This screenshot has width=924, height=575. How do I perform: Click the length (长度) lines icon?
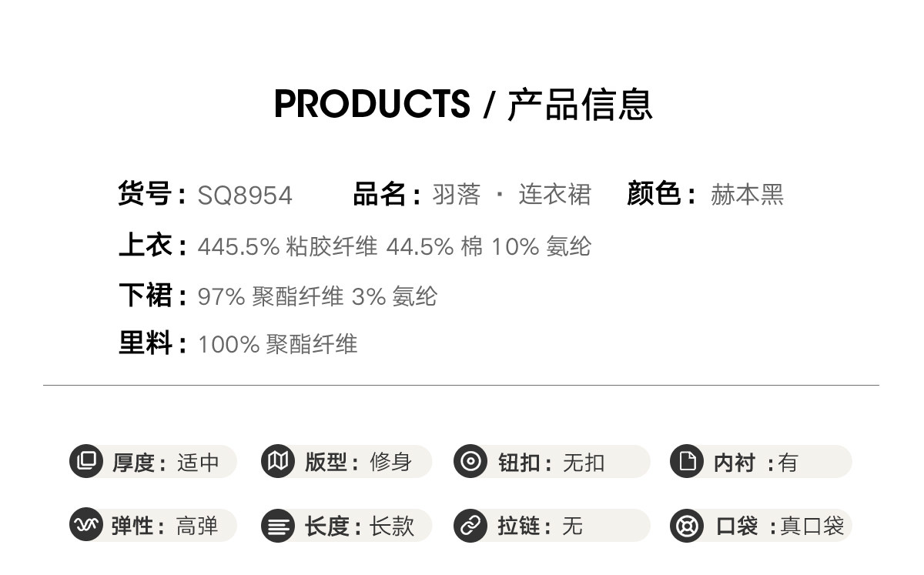pyautogui.click(x=278, y=526)
